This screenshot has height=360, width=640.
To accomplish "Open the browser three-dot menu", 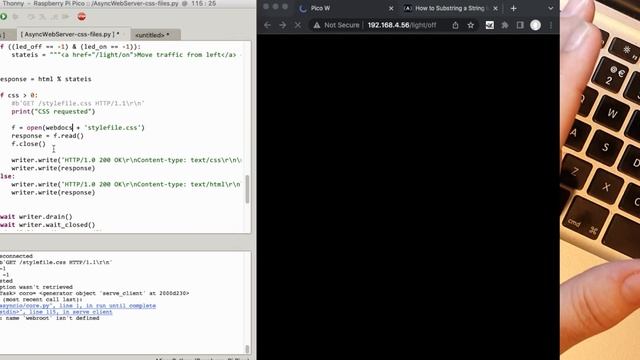I will (551, 25).
